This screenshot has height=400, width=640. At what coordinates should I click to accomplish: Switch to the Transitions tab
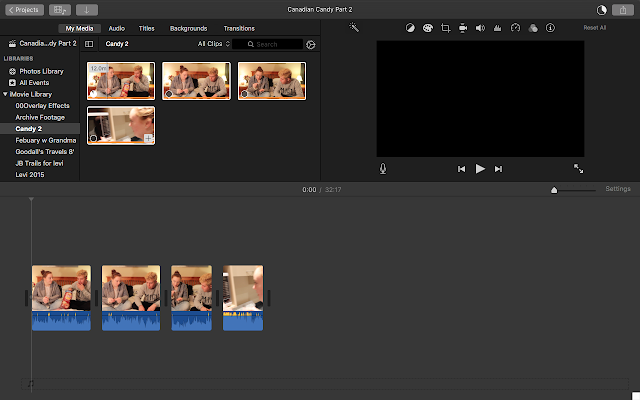click(239, 28)
